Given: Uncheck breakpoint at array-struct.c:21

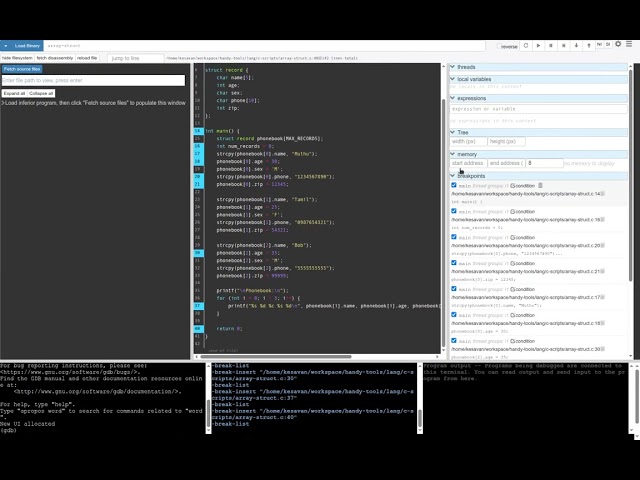Looking at the screenshot, I should (453, 263).
